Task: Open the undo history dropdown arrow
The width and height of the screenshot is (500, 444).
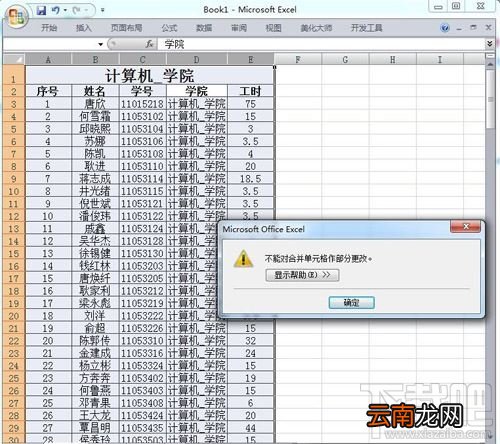Action: click(65, 10)
